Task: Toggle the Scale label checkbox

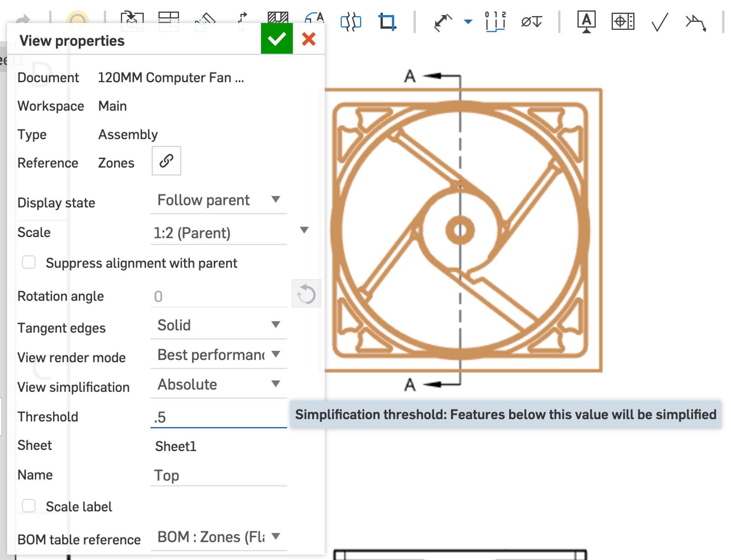Action: click(x=29, y=506)
